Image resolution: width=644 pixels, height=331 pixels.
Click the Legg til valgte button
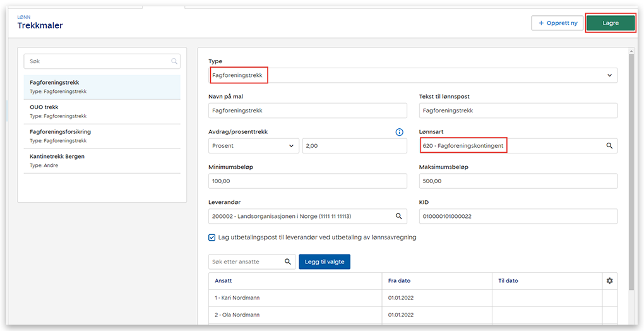pos(324,262)
